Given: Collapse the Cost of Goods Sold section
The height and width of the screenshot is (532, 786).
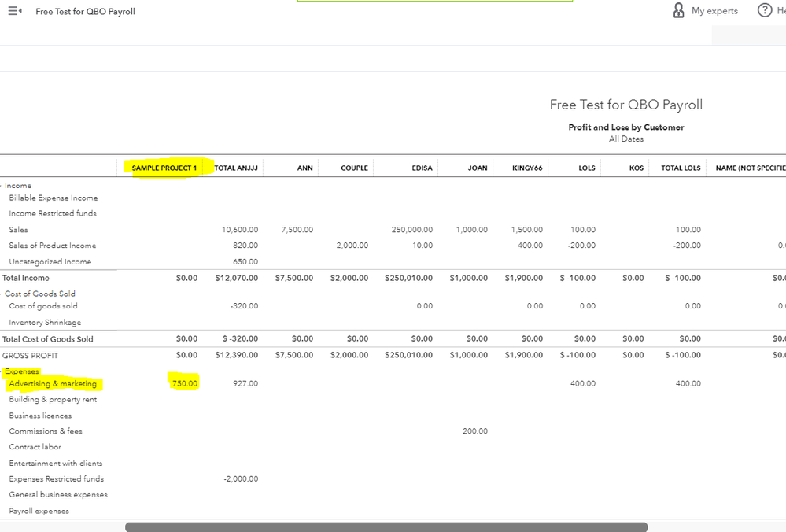Looking at the screenshot, I should (2, 294).
